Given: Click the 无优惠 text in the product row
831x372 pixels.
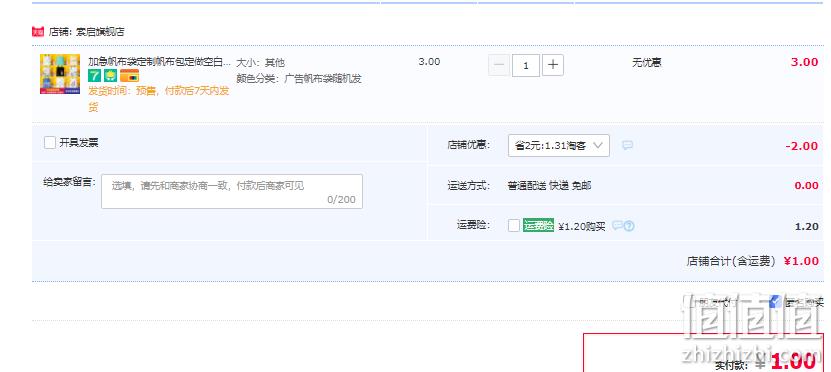Looking at the screenshot, I should [x=646, y=63].
